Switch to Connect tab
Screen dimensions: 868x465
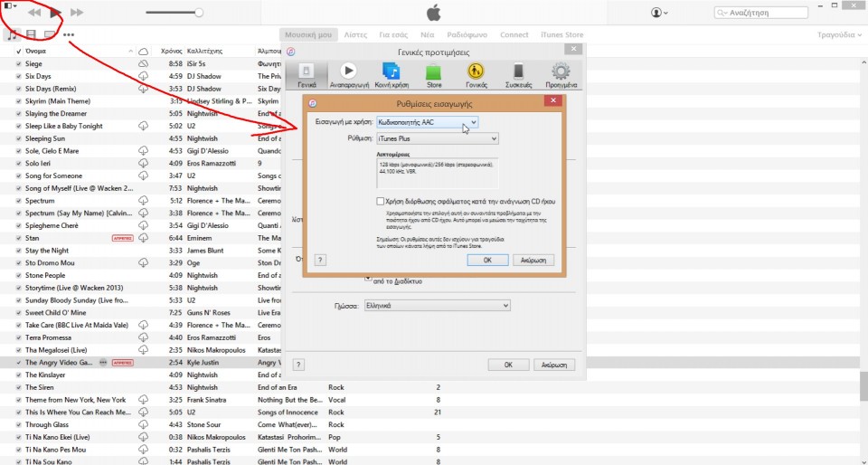[x=514, y=35]
